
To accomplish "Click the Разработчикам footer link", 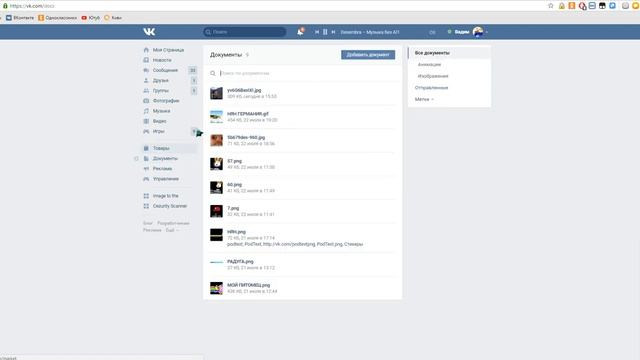I will point(173,223).
